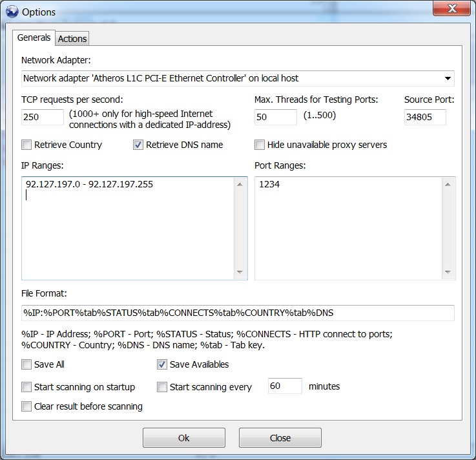
Task: Click the 1234 port entry
Action: (x=269, y=184)
